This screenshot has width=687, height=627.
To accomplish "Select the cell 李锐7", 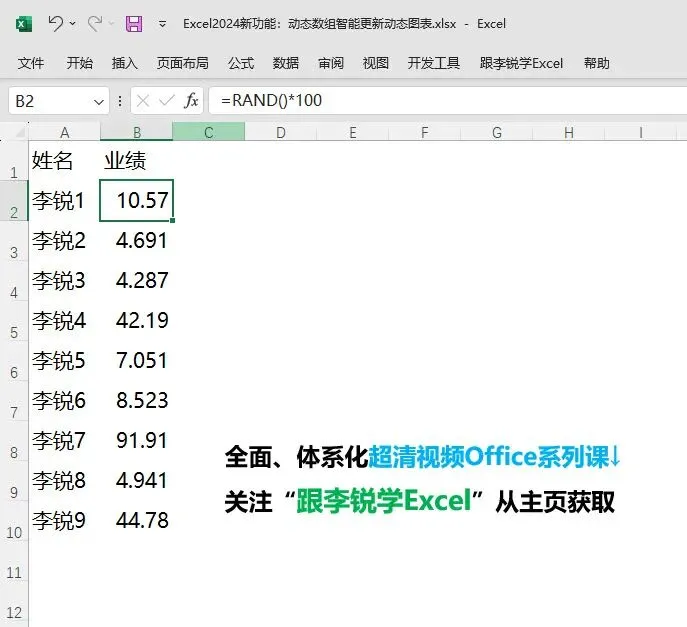I will coord(64,441).
